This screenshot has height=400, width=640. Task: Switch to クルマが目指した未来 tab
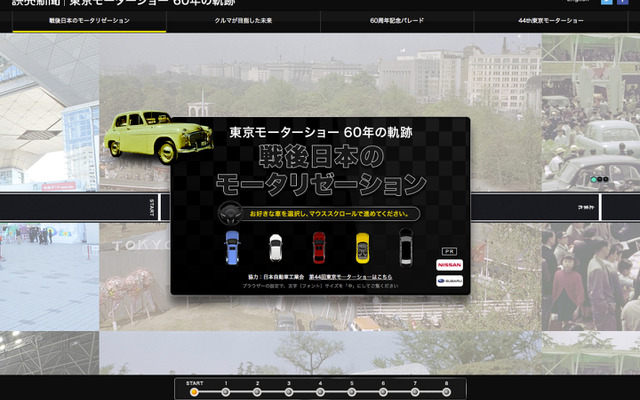pos(243,20)
